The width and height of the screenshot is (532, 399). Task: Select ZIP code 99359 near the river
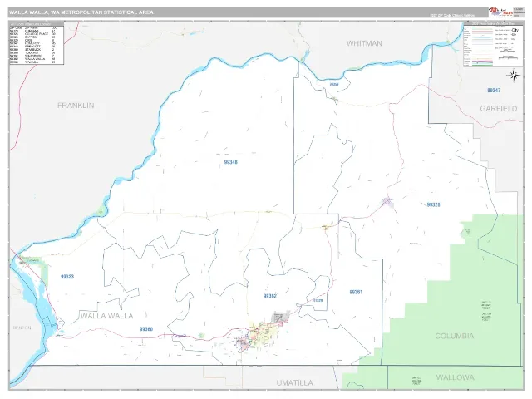pyautogui.click(x=334, y=84)
